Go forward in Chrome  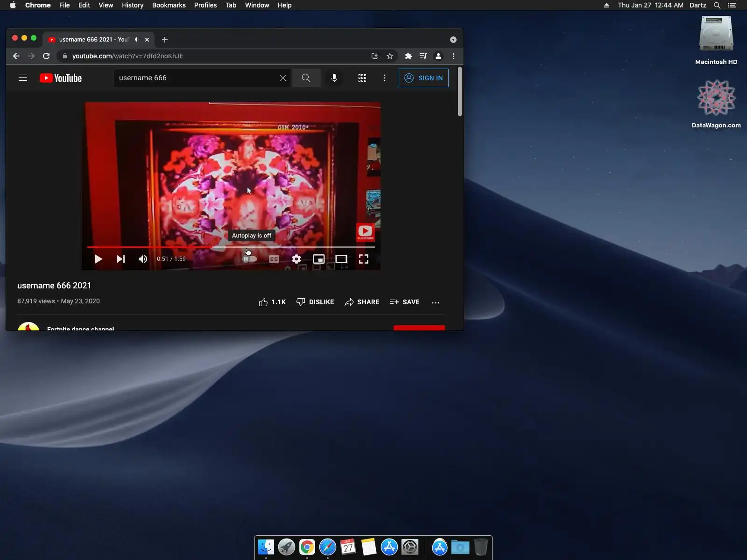(x=31, y=56)
